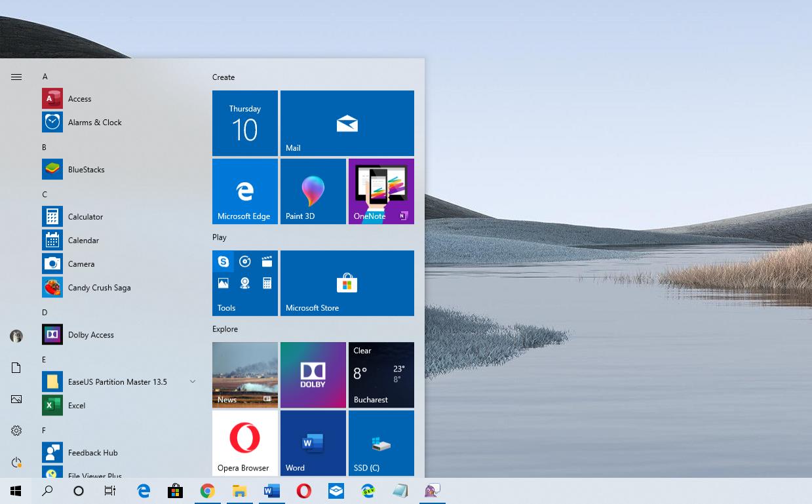Open the Microsoft Edge tile
Viewport: 812px width, 504px height.
coord(245,191)
